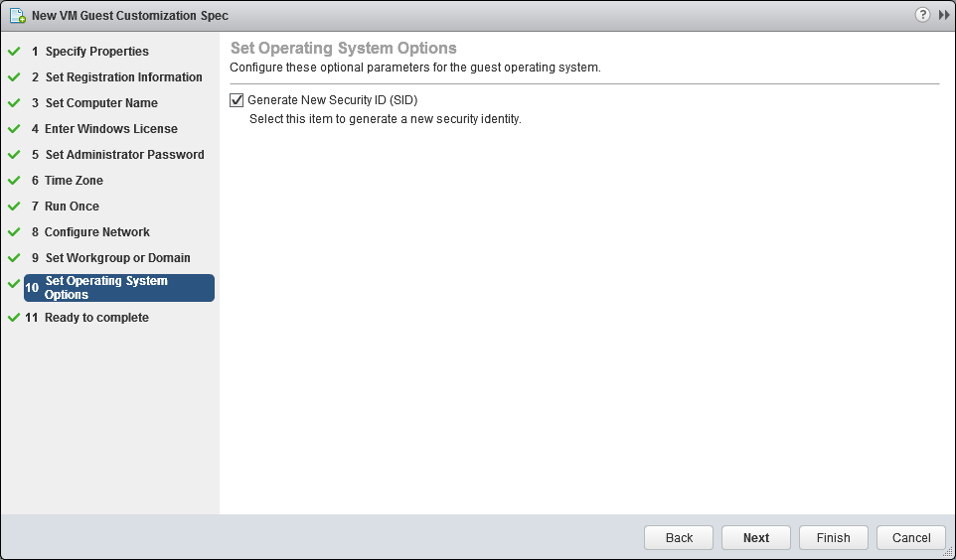Viewport: 956px width, 560px height.
Task: Click green checkmark beside Time Zone step
Action: pos(14,181)
